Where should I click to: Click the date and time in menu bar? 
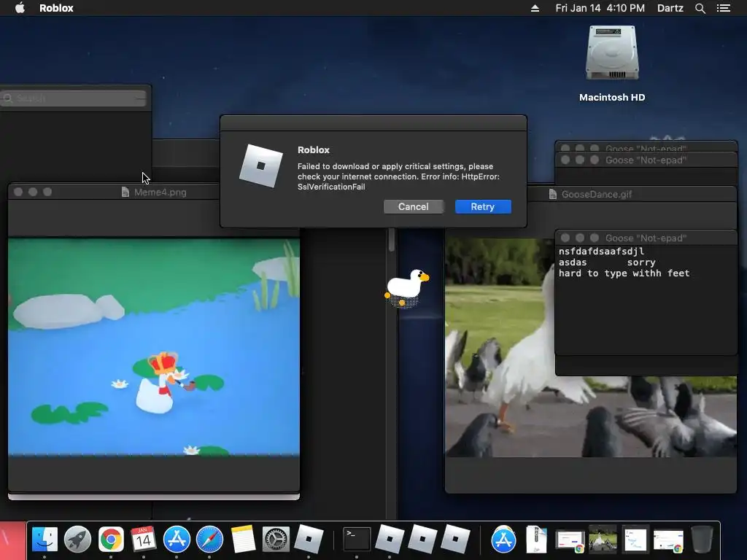(600, 8)
